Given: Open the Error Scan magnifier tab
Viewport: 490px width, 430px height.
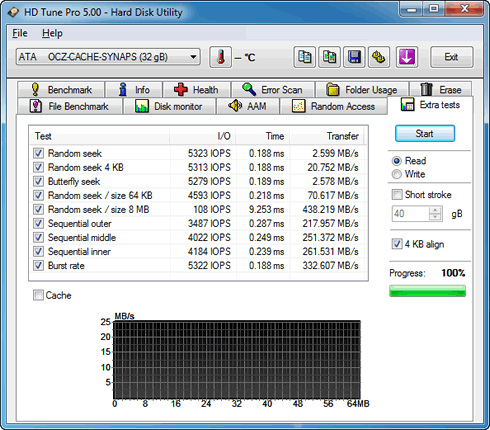Looking at the screenshot, I should point(273,90).
